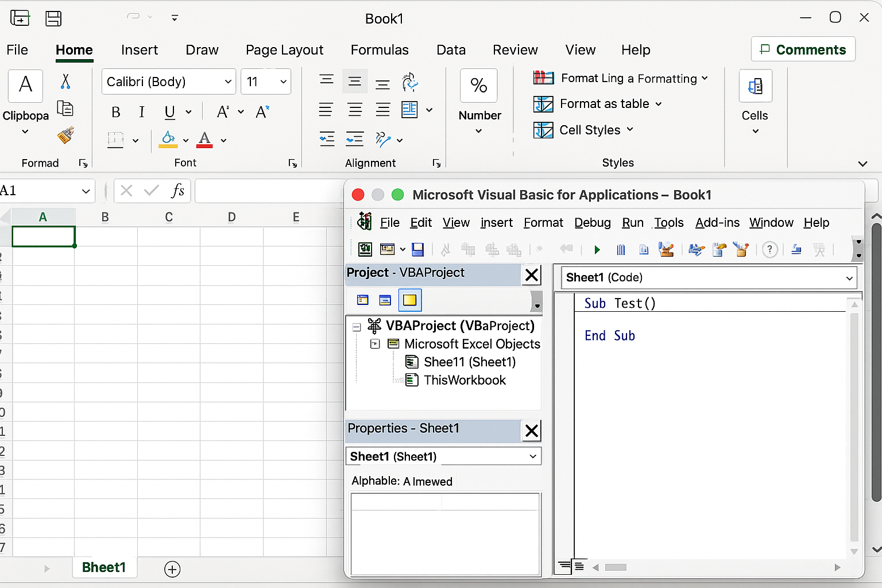Center text horizontally in Alignment group
The image size is (882, 588).
click(355, 109)
